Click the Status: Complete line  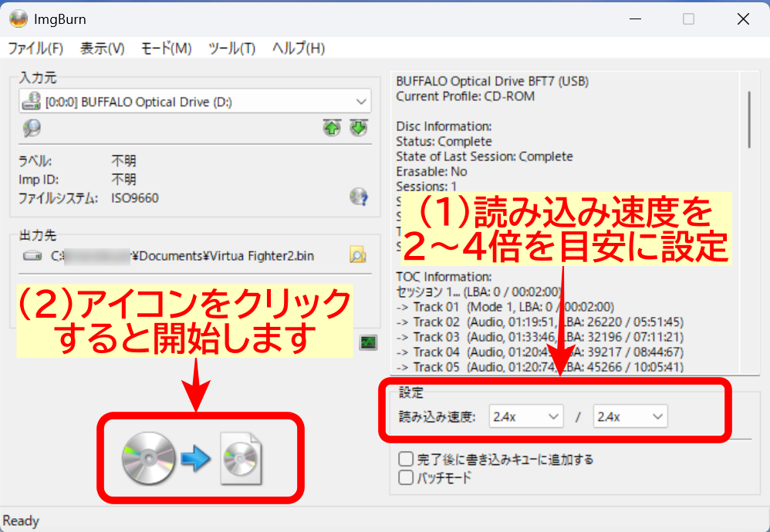(444, 141)
